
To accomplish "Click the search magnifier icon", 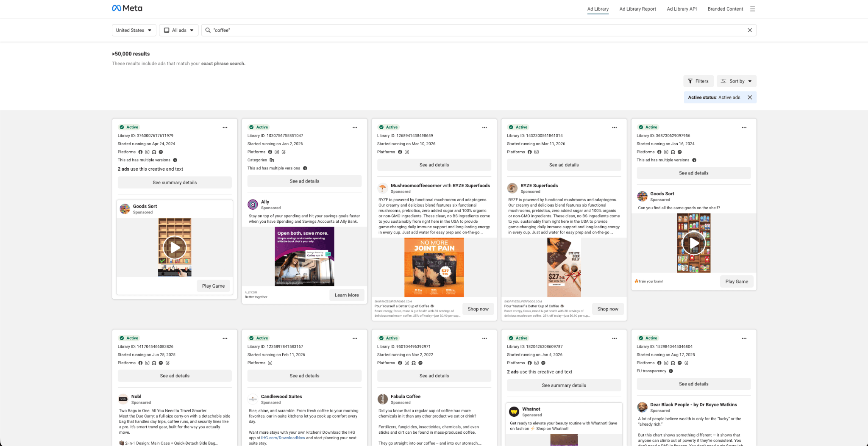I will click(x=208, y=30).
